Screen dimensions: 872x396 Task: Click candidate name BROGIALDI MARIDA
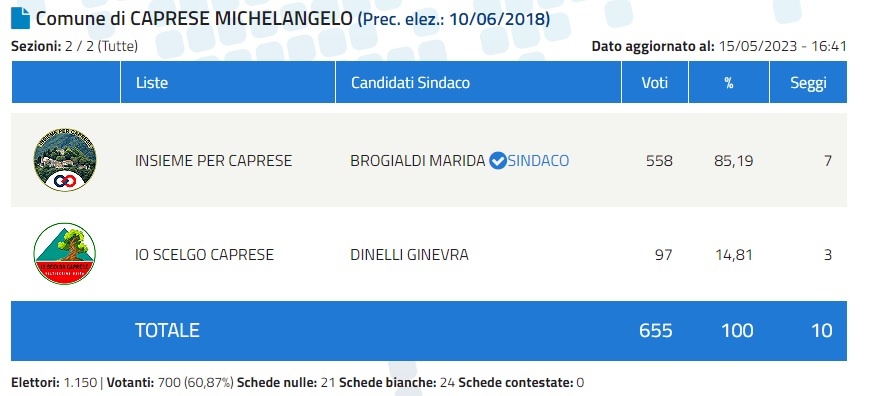pos(418,161)
